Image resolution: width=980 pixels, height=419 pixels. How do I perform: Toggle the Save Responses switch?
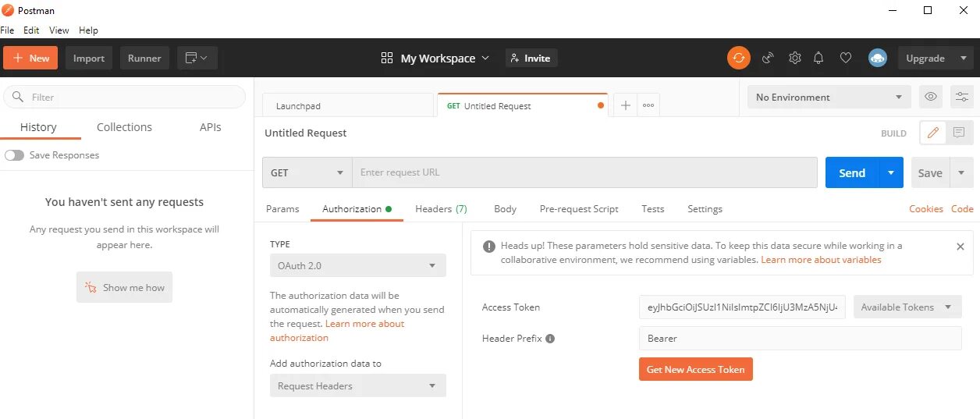(x=14, y=155)
